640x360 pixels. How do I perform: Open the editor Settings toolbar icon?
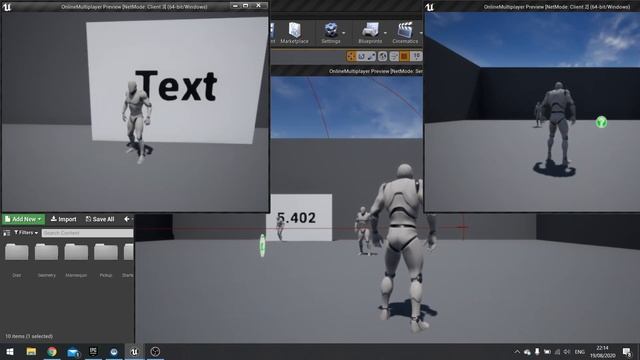click(x=330, y=33)
